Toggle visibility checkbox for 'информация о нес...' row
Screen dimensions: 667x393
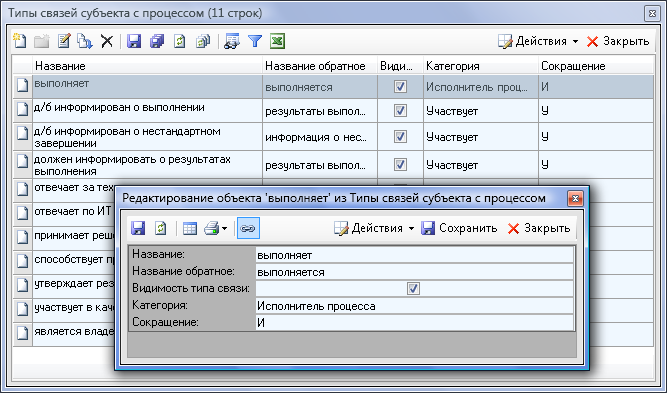(x=400, y=137)
